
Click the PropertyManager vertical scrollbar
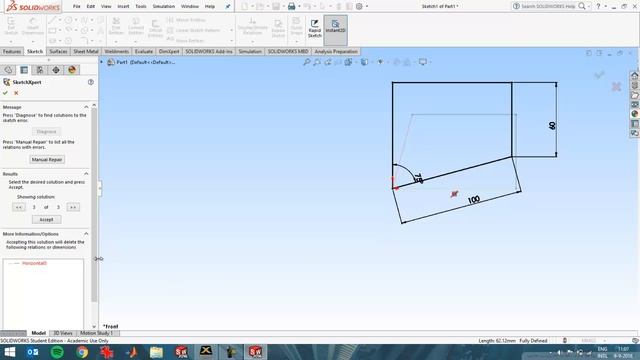pyautogui.click(x=94, y=205)
